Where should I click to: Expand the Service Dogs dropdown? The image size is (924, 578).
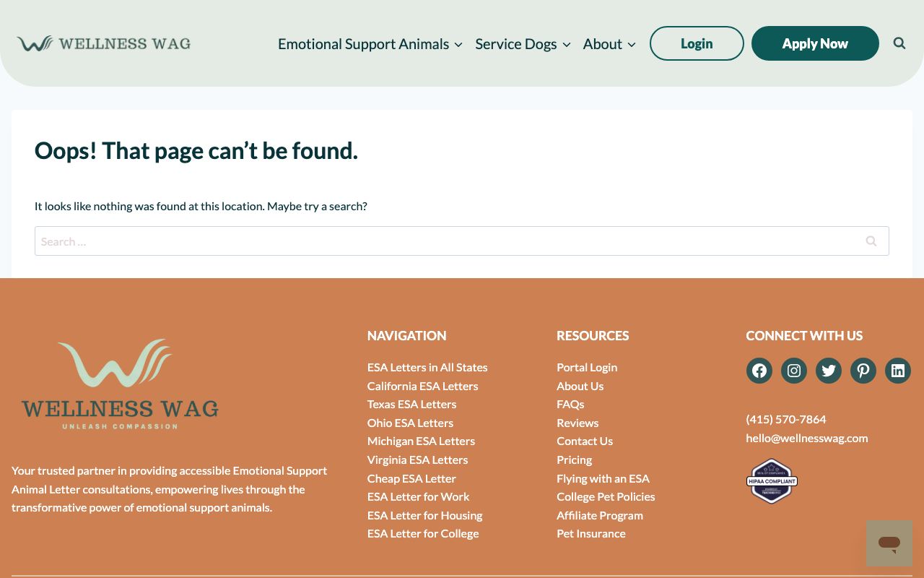(x=523, y=44)
